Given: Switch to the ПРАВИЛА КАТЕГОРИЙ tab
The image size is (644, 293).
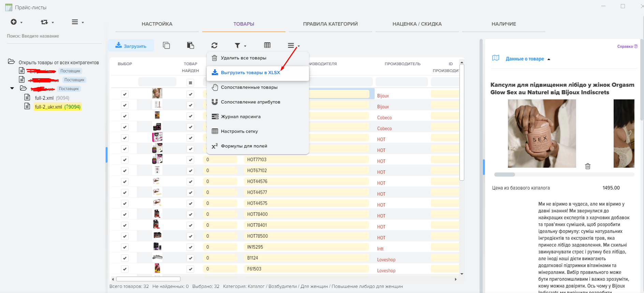Looking at the screenshot, I should 330,24.
